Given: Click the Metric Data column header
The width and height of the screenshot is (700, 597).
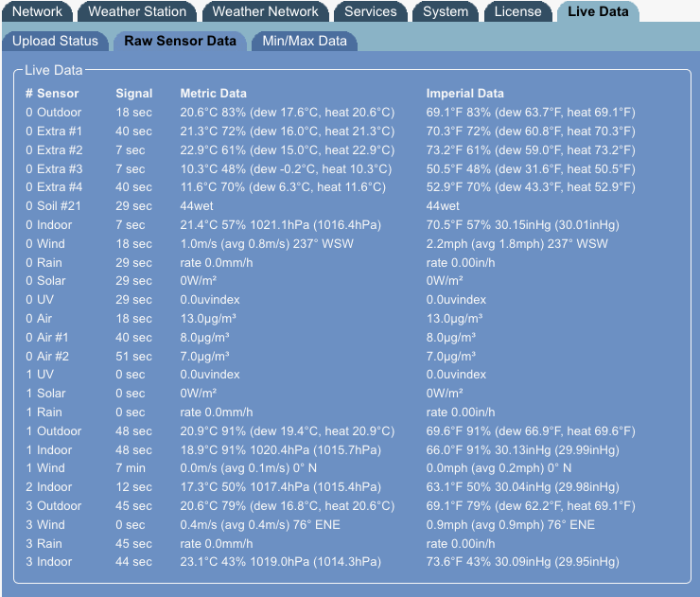Looking at the screenshot, I should (x=213, y=94).
